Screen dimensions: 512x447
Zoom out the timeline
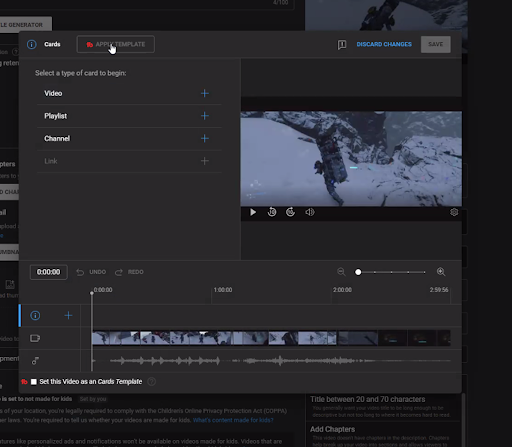[341, 272]
